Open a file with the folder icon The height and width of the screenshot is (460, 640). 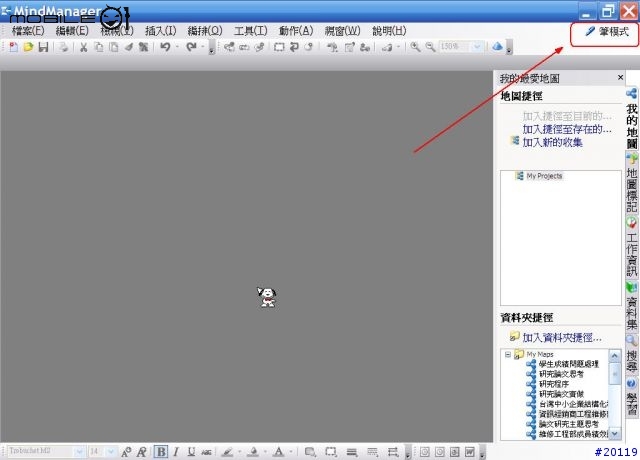(28, 47)
